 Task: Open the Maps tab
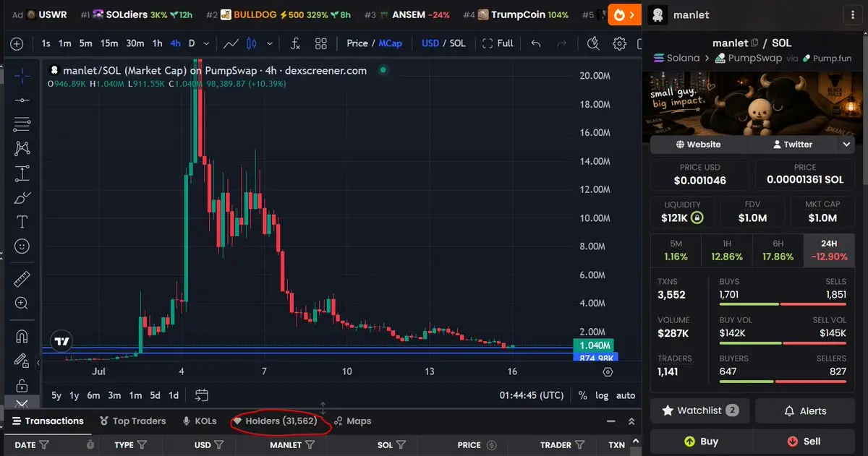point(352,421)
